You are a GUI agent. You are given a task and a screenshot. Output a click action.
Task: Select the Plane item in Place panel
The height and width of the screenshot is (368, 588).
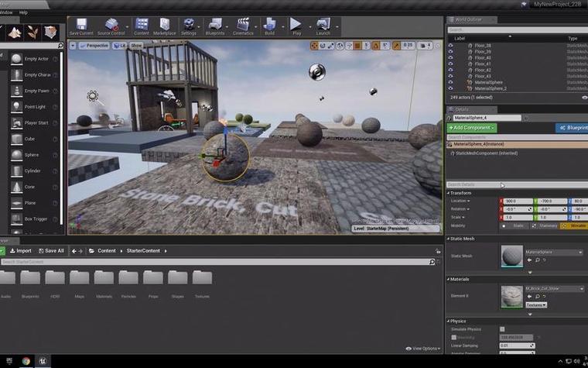tap(35, 203)
